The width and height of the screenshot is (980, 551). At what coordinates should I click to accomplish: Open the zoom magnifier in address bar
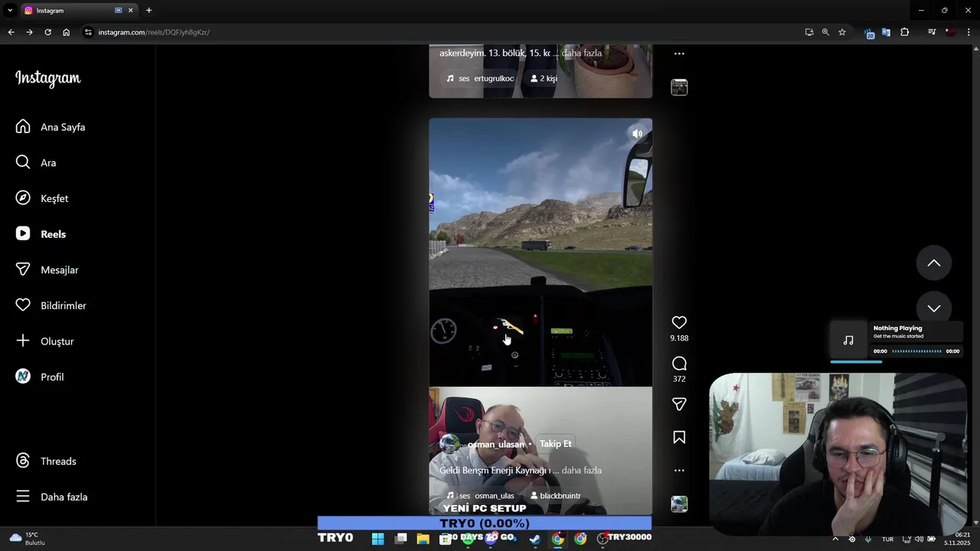pyautogui.click(x=825, y=32)
